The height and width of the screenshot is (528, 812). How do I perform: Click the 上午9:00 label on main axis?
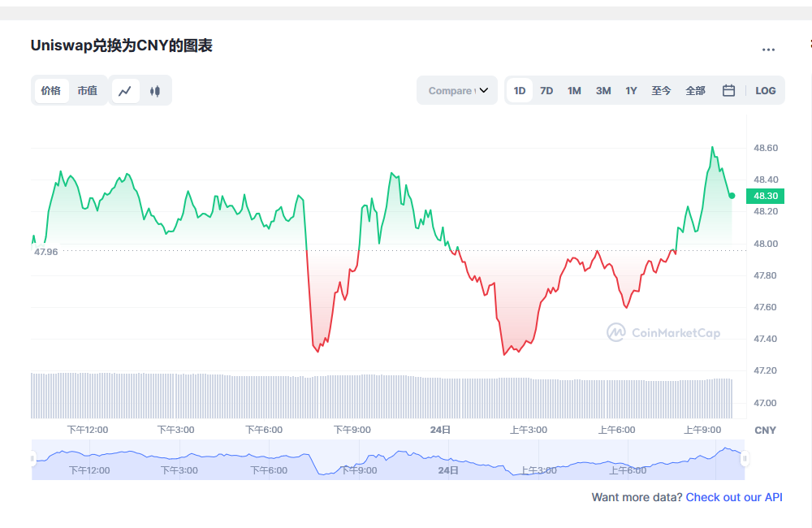click(702, 430)
